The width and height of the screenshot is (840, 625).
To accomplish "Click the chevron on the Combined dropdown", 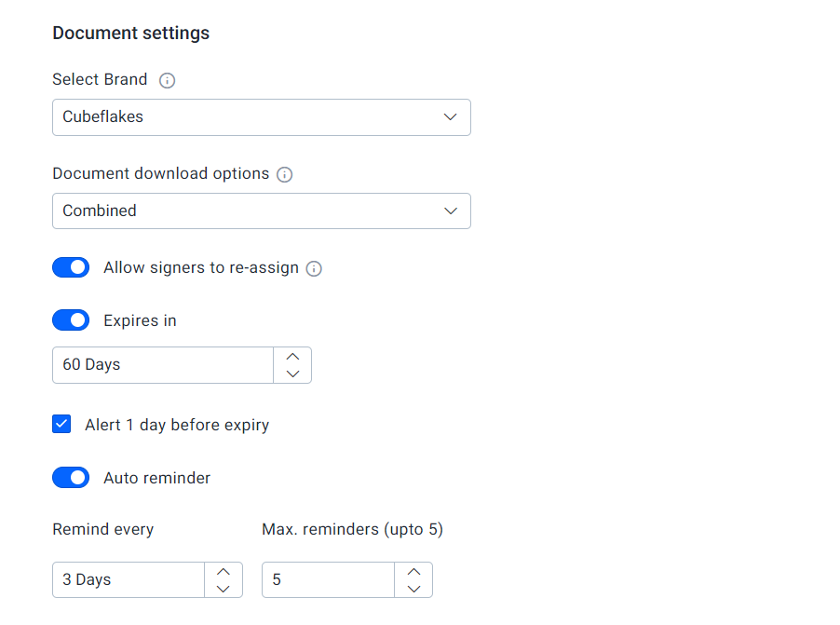I will point(451,211).
